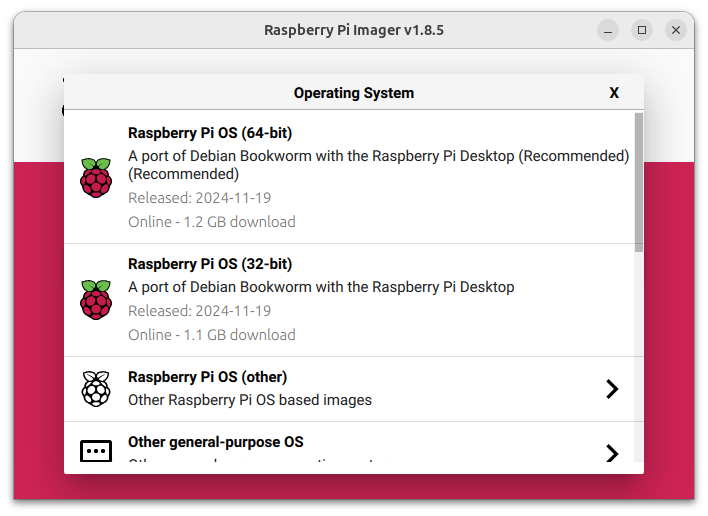Click the 64-bit 'Released: 2024-11-19' line
708x516 pixels.
tap(199, 198)
